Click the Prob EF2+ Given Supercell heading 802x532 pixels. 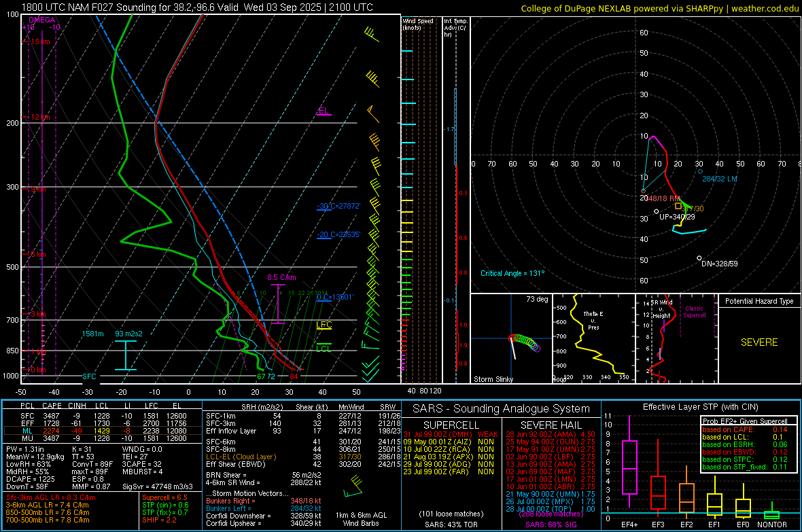coord(745,421)
